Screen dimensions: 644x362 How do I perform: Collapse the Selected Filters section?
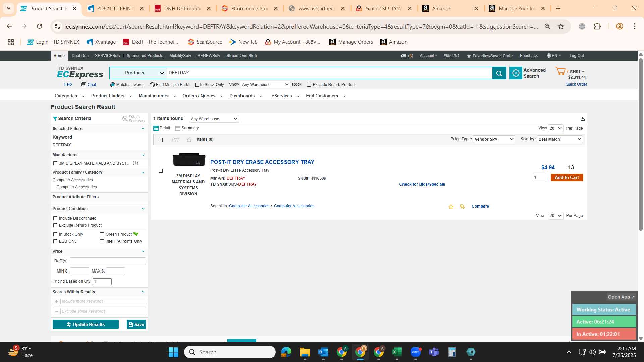(x=143, y=129)
